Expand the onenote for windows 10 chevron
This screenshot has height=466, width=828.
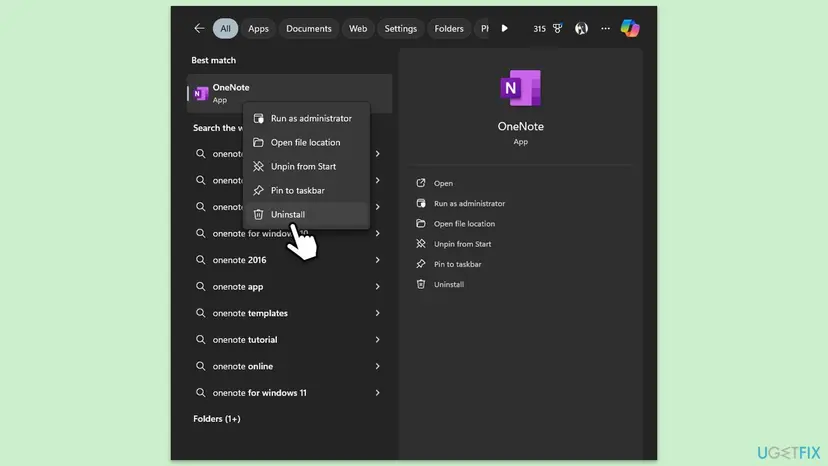point(378,234)
